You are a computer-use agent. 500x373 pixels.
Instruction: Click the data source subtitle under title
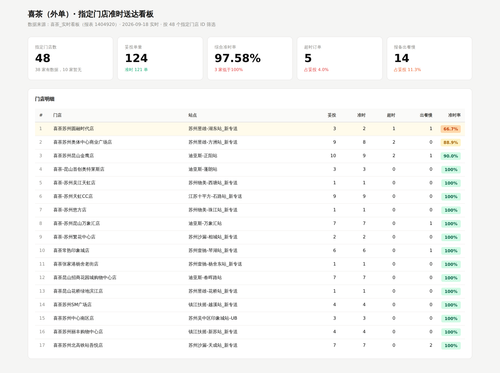click(x=122, y=24)
